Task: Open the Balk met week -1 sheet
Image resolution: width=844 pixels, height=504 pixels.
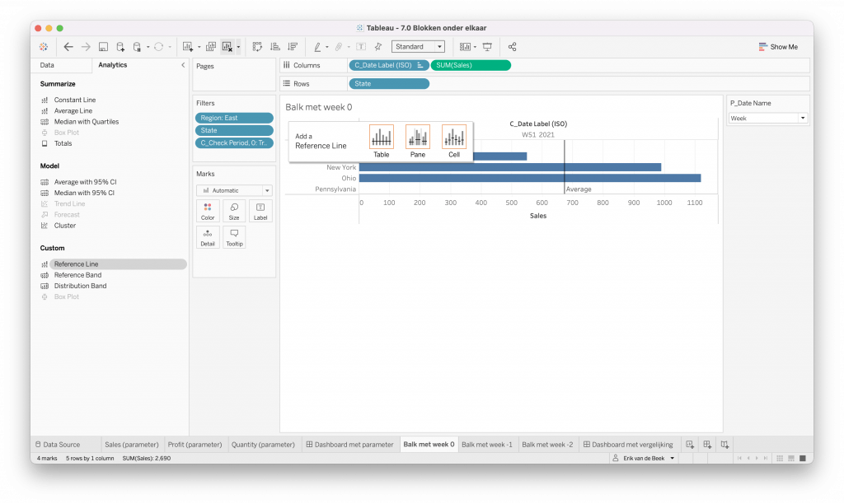Action: point(487,445)
